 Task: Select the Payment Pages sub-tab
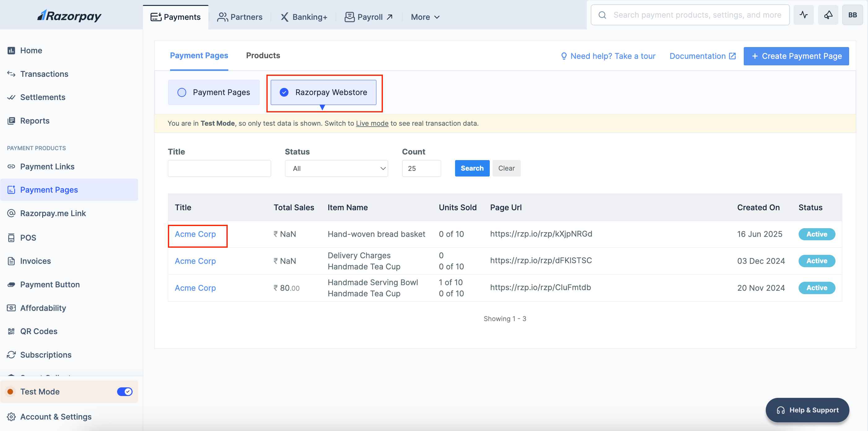pos(199,55)
